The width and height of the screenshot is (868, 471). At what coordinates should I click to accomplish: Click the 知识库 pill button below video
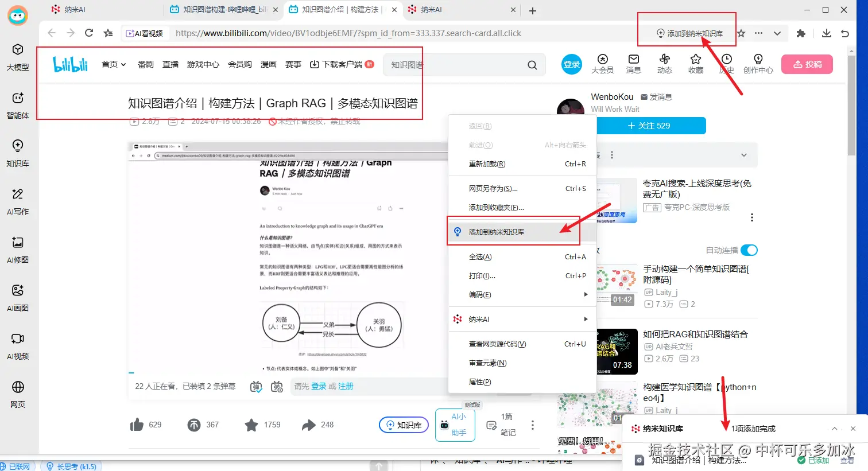pyautogui.click(x=404, y=425)
